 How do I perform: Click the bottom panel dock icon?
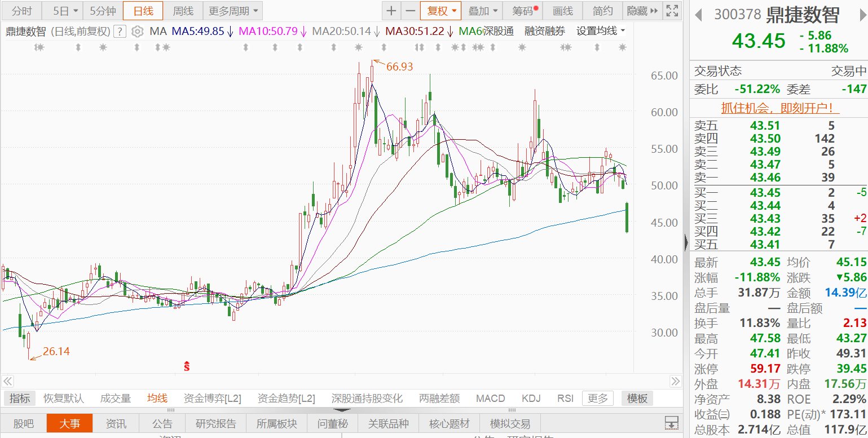point(671,423)
